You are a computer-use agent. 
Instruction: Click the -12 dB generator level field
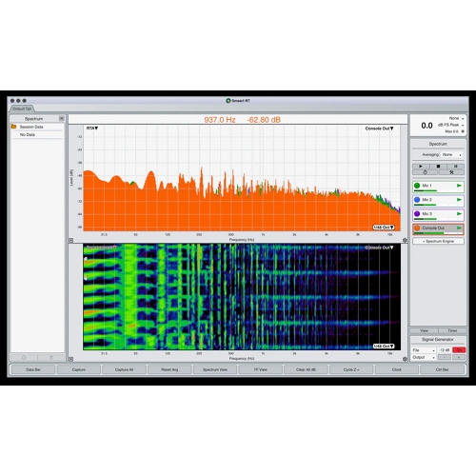point(445,350)
